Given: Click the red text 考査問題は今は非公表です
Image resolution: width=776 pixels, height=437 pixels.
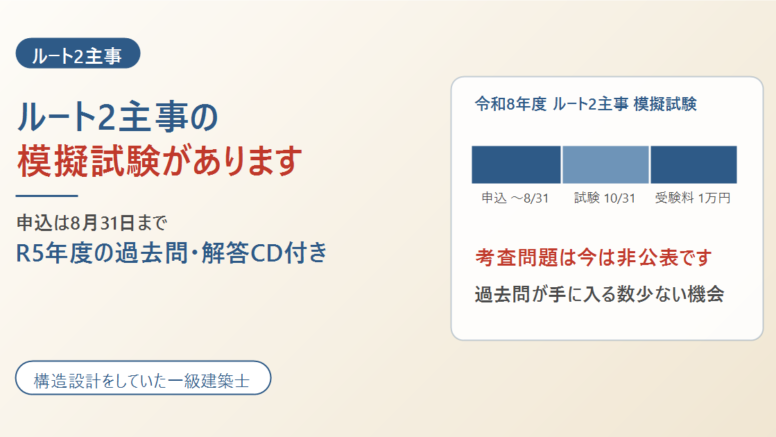Looking at the screenshot, I should [x=593, y=257].
